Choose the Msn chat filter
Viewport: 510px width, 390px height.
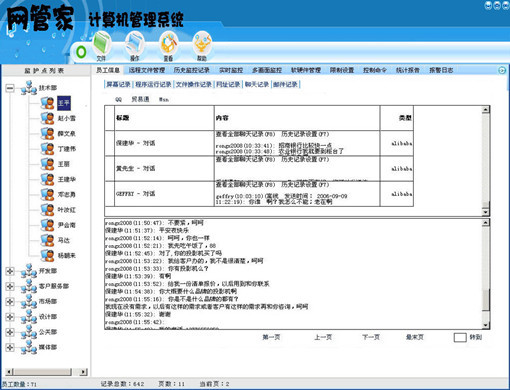(x=164, y=99)
